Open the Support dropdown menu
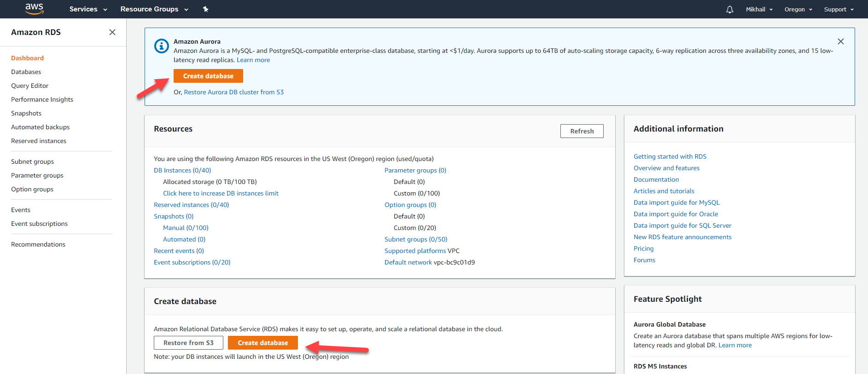Viewport: 868px width, 374px height. [x=839, y=9]
